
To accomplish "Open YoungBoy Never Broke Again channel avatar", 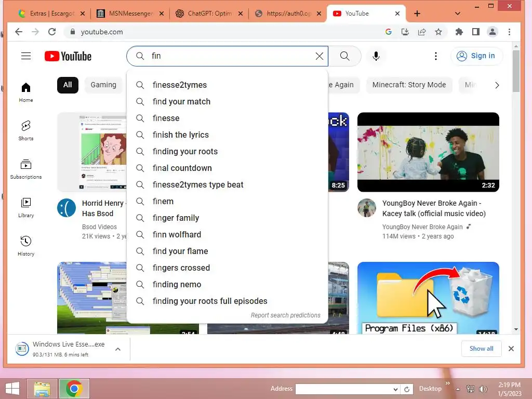I will click(367, 208).
